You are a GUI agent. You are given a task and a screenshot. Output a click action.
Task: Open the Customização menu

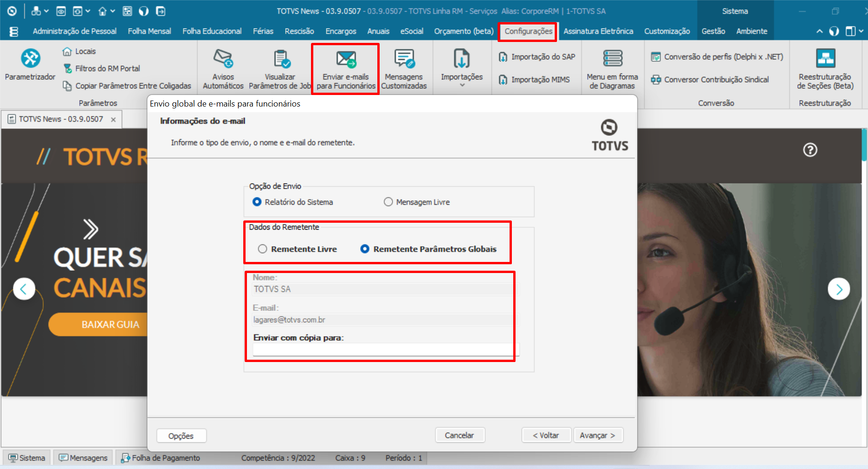[x=667, y=31]
